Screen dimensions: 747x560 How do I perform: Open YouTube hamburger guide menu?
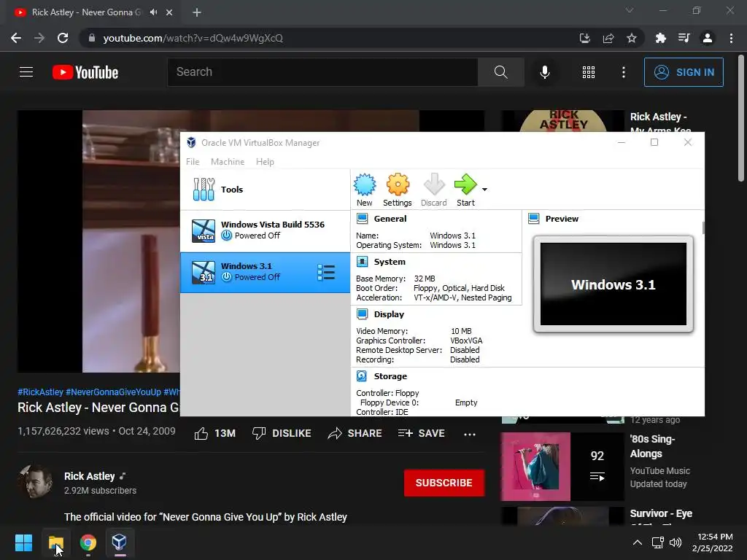(x=26, y=72)
